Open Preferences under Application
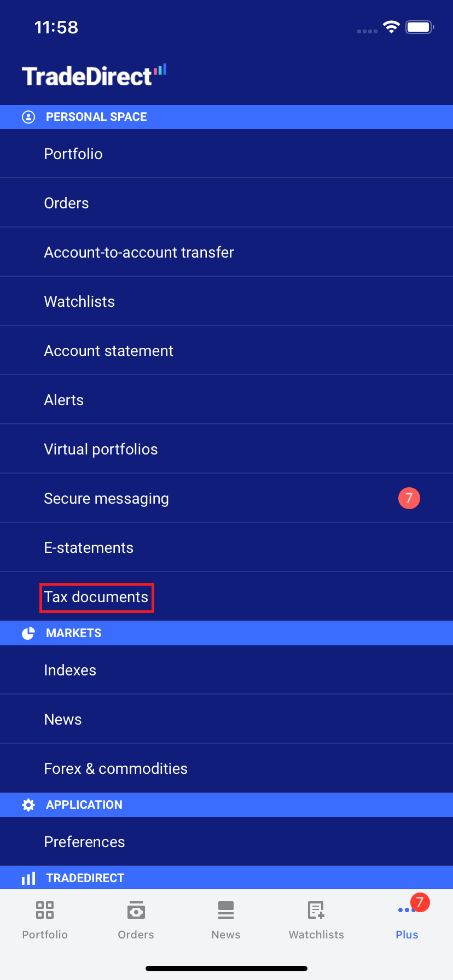This screenshot has height=980, width=453. (84, 842)
